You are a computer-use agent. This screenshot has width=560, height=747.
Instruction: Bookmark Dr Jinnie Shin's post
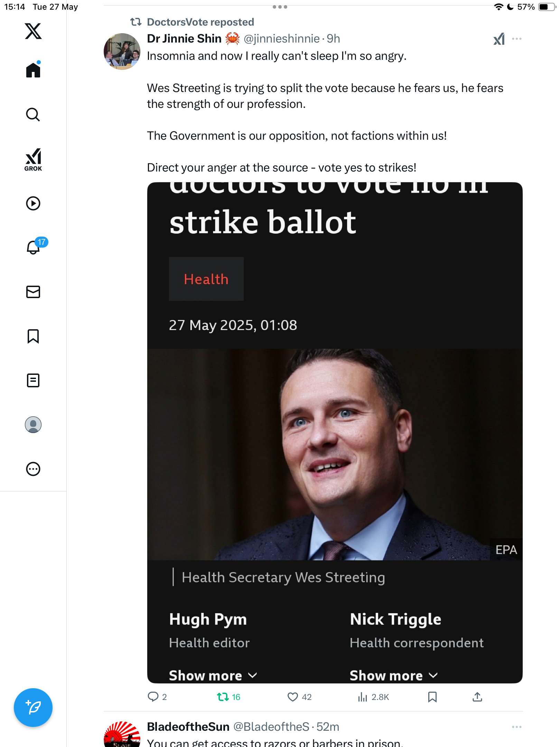(x=432, y=697)
